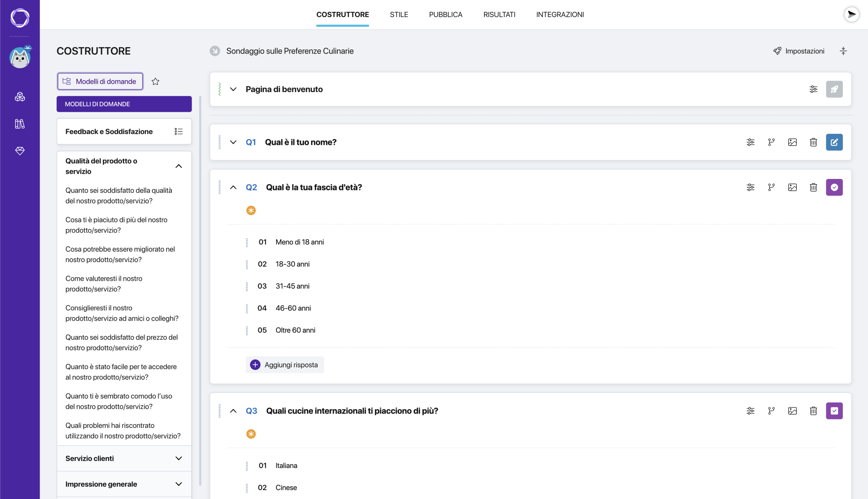The width and height of the screenshot is (868, 499).
Task: Open logic branching for Q1
Action: point(771,142)
